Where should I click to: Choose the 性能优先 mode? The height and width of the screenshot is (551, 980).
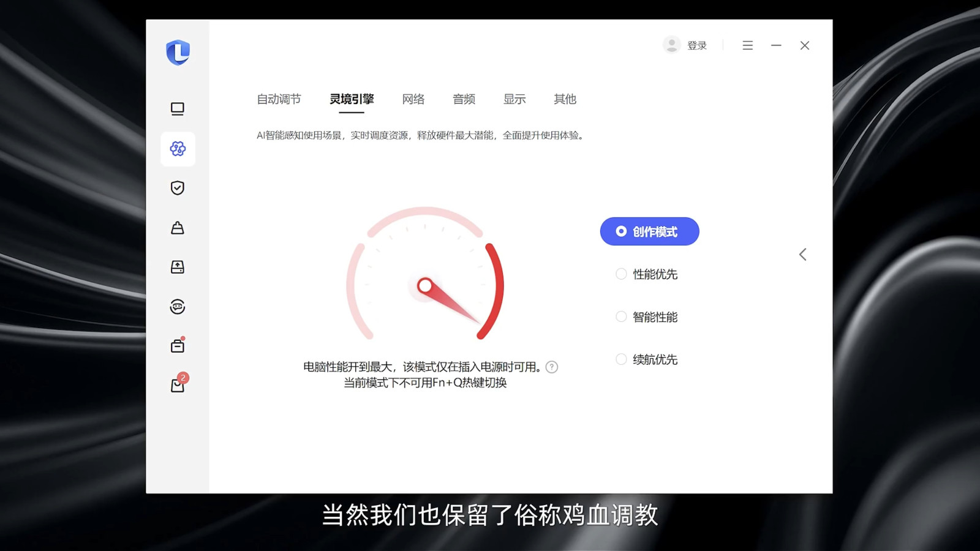pos(647,274)
